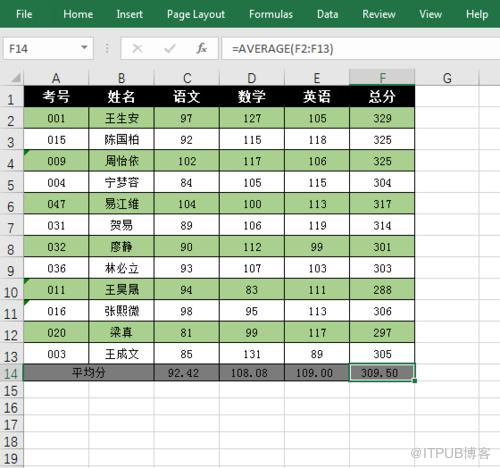Open the File menu
Screen dimensions: 500x468
coord(24,14)
